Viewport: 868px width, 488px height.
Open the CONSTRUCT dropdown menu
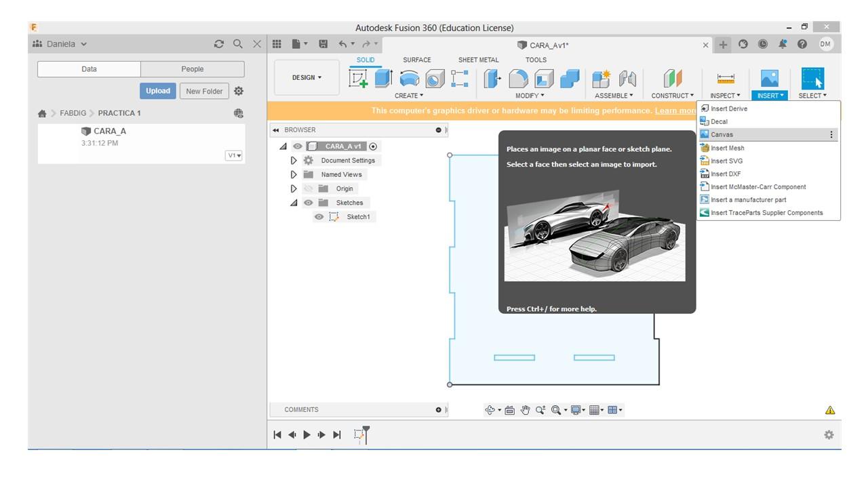[673, 96]
